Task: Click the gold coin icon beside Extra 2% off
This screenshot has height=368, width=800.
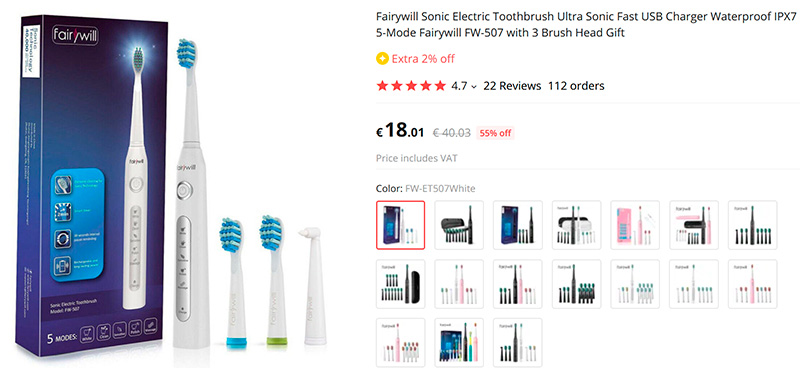Action: point(382,59)
